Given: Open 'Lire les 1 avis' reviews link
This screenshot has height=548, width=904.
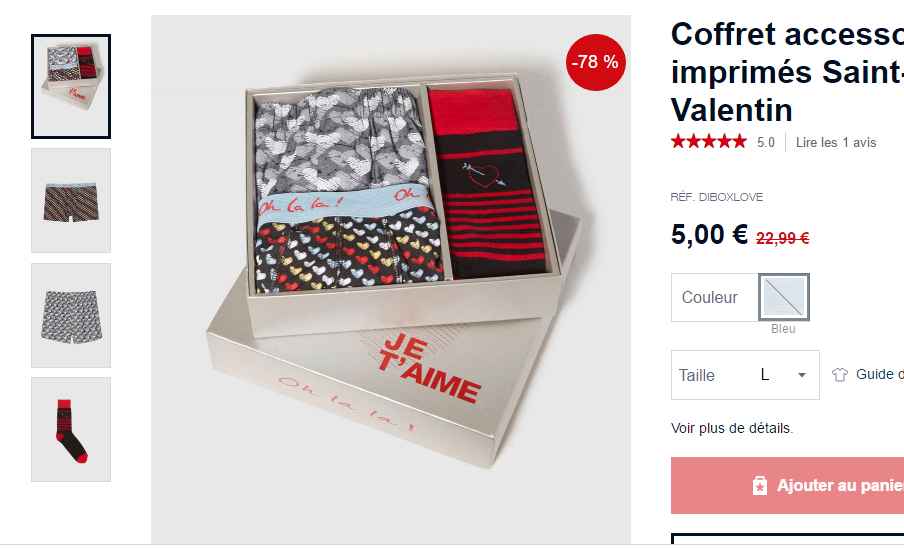Looking at the screenshot, I should tap(836, 143).
